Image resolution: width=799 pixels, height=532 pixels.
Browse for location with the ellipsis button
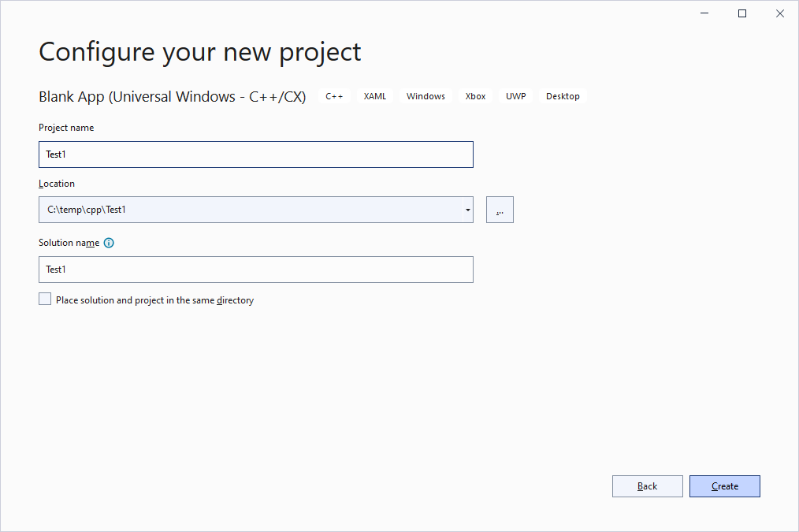click(500, 210)
